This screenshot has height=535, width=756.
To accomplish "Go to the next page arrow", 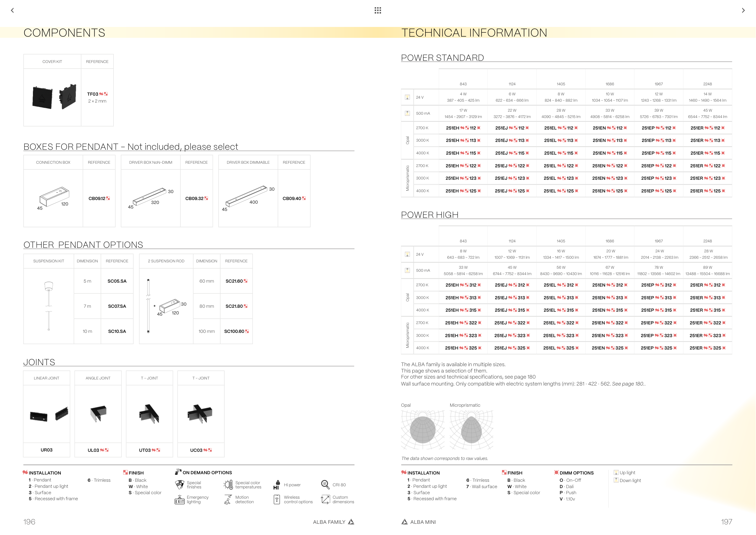I will pos(743,10).
